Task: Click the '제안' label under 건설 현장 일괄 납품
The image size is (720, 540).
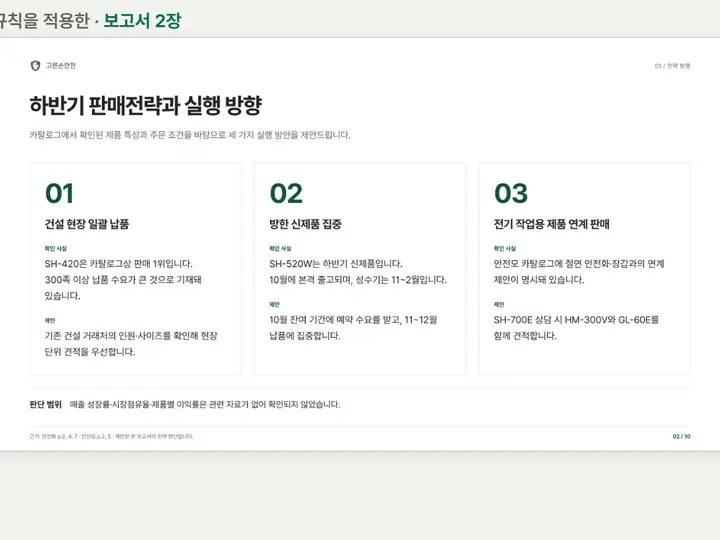Action: click(x=50, y=321)
